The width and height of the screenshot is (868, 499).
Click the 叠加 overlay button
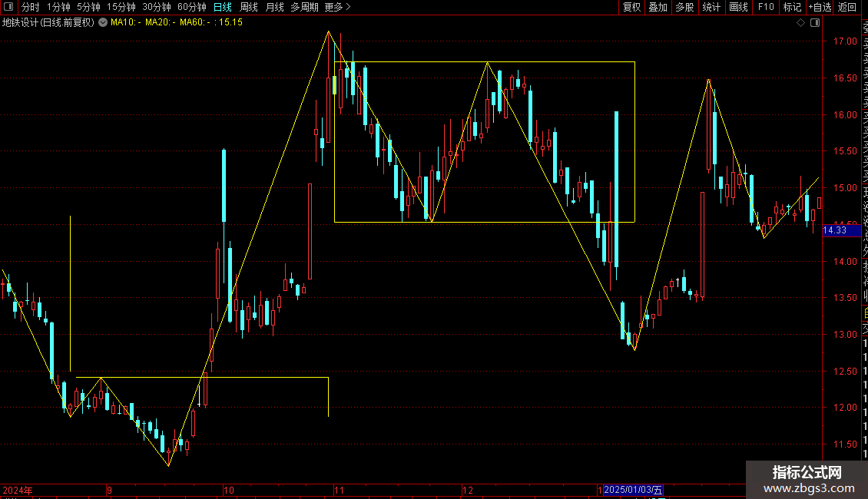(x=658, y=7)
